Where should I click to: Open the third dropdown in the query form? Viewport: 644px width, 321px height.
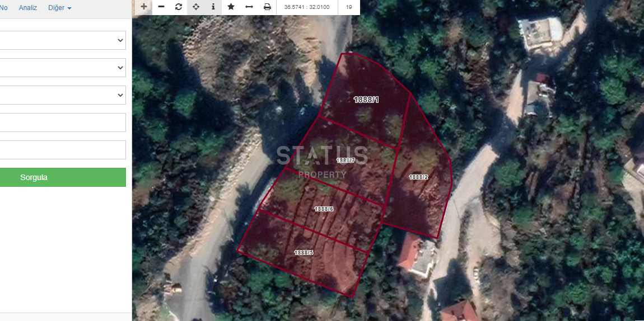tap(63, 95)
